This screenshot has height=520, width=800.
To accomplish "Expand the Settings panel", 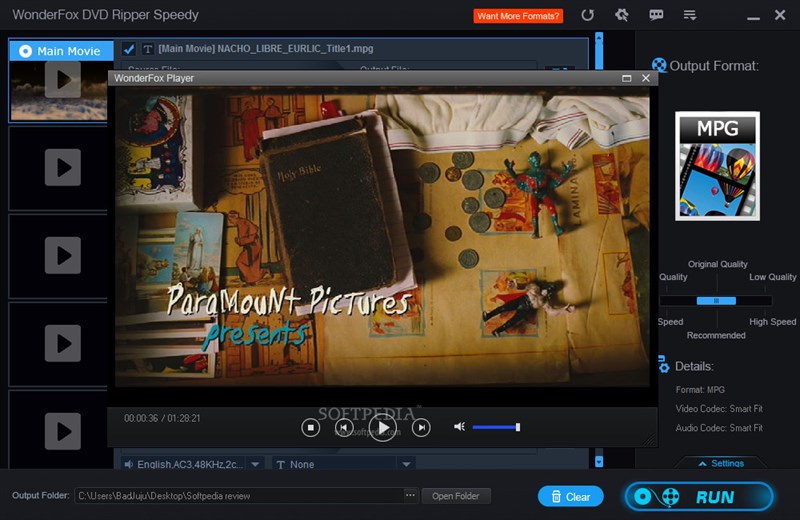I will (721, 463).
